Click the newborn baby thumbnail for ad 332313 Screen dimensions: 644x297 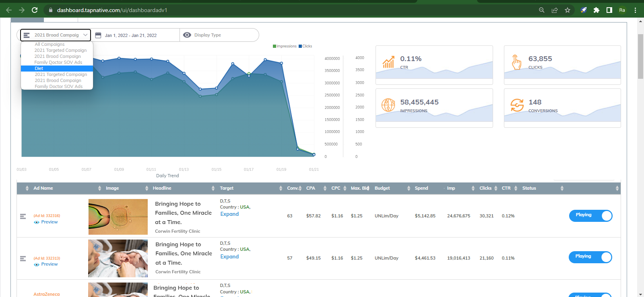(x=118, y=258)
